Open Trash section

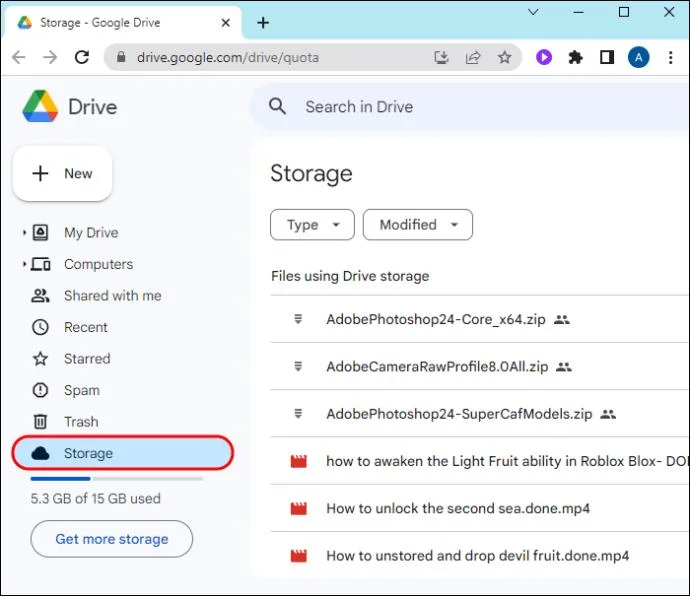81,422
